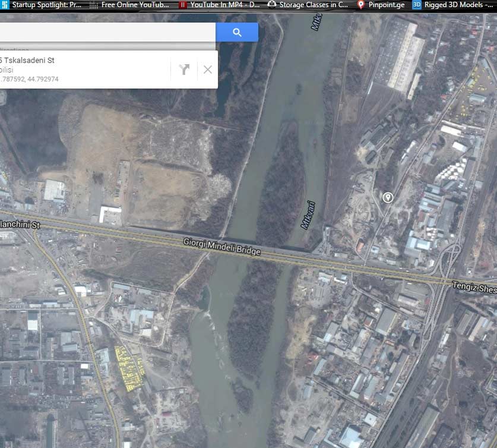Click the blue magnifier search button

click(x=237, y=32)
